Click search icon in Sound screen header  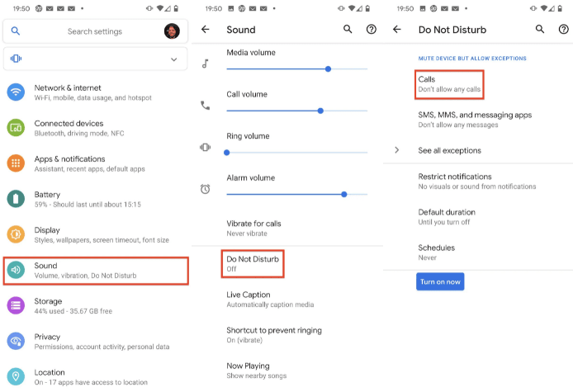[348, 29]
